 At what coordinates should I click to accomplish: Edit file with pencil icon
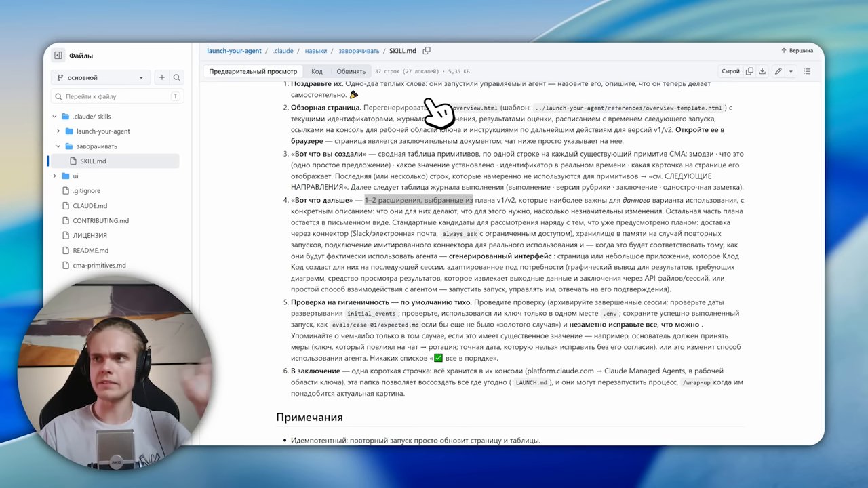coord(778,71)
